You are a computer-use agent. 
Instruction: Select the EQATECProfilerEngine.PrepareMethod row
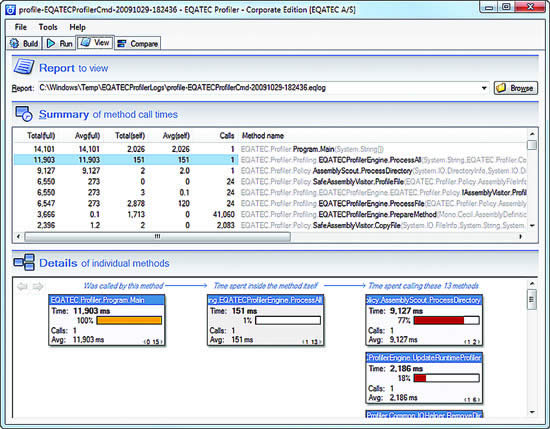(270, 214)
